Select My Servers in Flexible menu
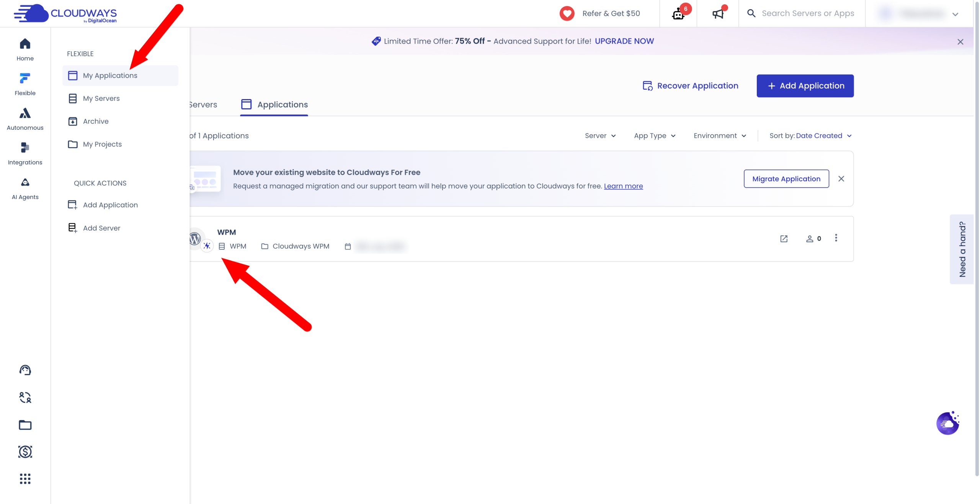The height and width of the screenshot is (504, 980). (x=120, y=98)
